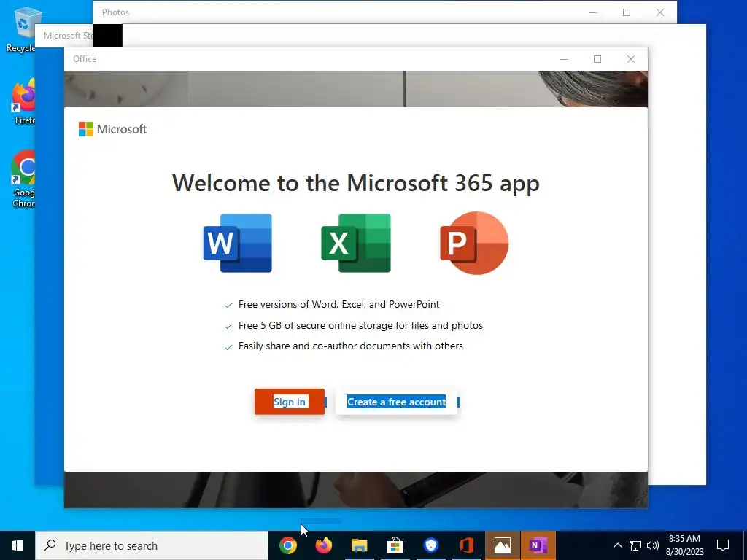Click the PowerPoint app icon
This screenshot has width=747, height=560.
coord(474,243)
